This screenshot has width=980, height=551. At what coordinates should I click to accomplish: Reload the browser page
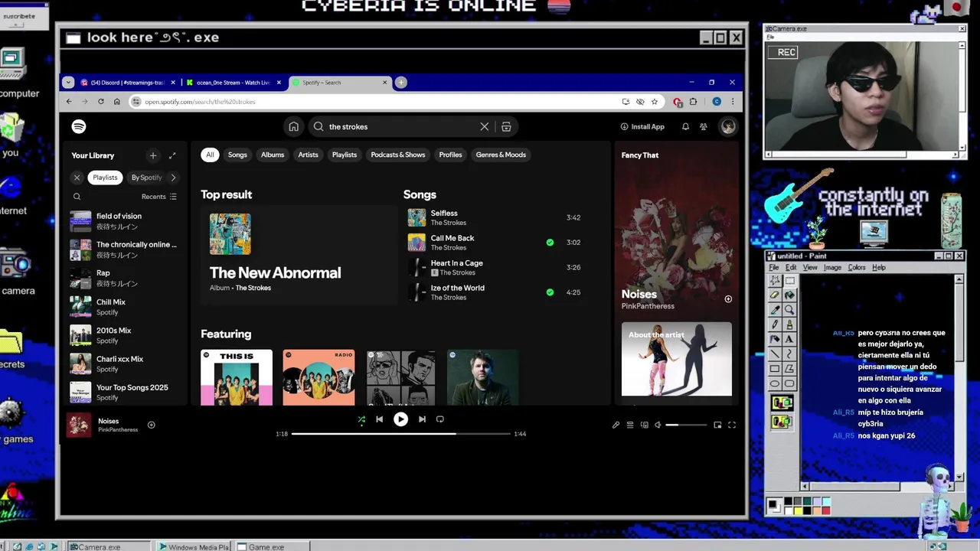[100, 102]
